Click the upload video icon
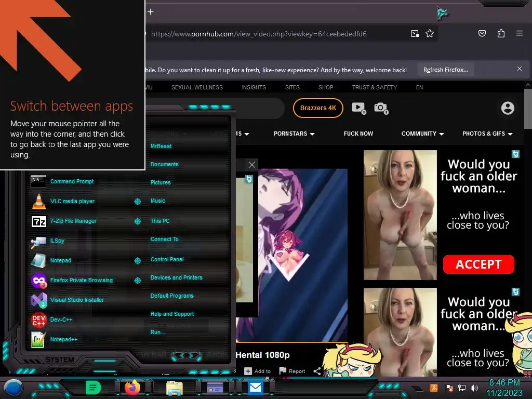532x399 pixels. click(x=359, y=108)
